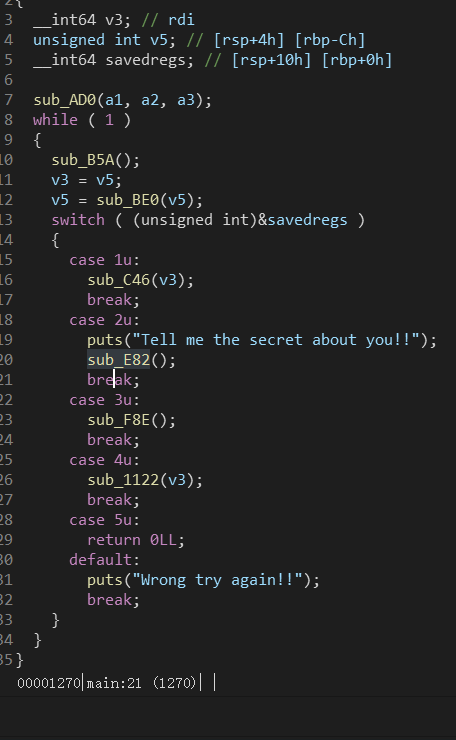The height and width of the screenshot is (740, 456).
Task: Click the return 0LL statement
Action: pos(135,540)
